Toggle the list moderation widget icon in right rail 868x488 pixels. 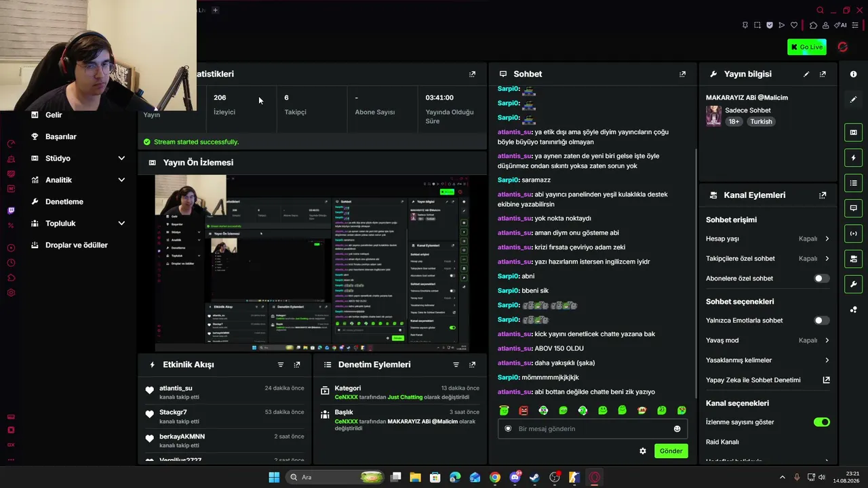pyautogui.click(x=853, y=183)
